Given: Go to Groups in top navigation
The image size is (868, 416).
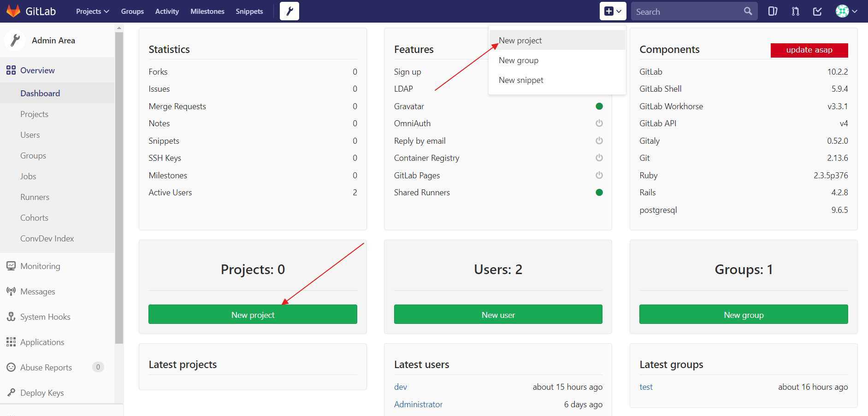Looking at the screenshot, I should (x=132, y=11).
